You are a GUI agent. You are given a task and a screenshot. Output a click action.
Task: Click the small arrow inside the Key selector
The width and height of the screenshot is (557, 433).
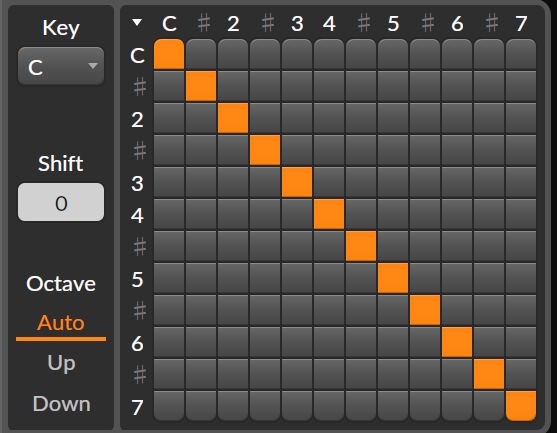(93, 66)
